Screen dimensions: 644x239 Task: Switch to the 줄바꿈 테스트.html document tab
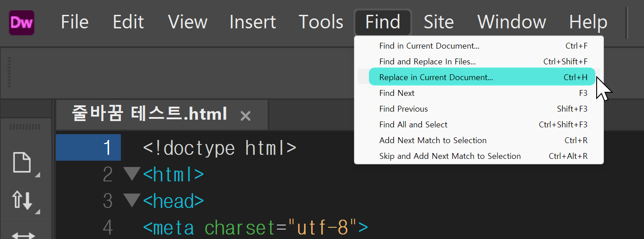point(149,114)
